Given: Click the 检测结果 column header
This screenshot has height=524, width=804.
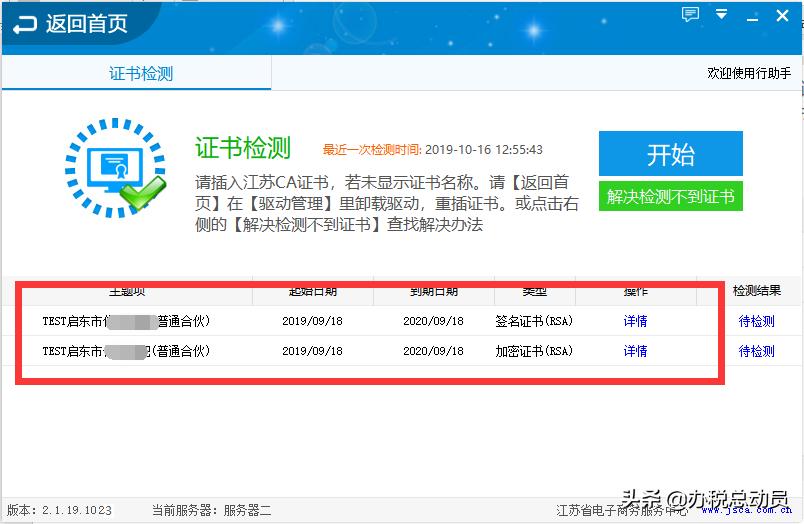Looking at the screenshot, I should coord(757,291).
